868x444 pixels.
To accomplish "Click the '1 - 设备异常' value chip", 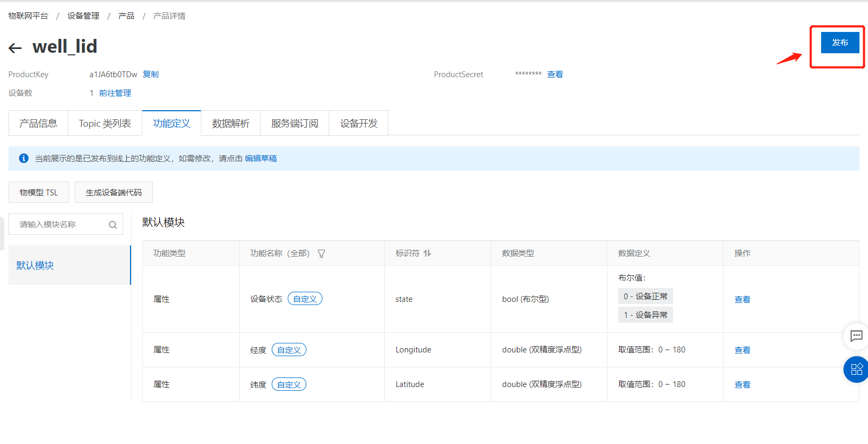I will (645, 315).
